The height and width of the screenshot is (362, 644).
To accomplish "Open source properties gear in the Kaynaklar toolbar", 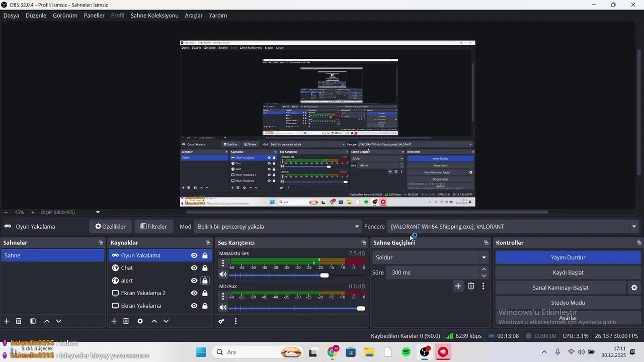I will click(x=140, y=321).
